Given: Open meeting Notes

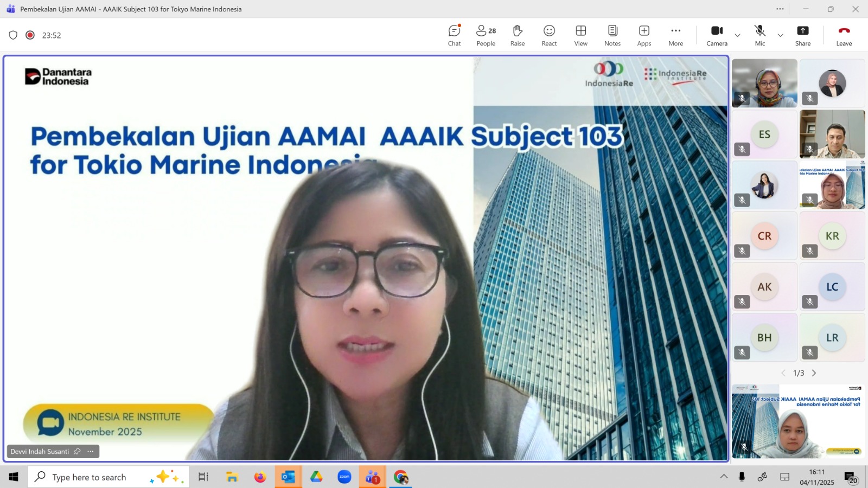Looking at the screenshot, I should (x=612, y=35).
